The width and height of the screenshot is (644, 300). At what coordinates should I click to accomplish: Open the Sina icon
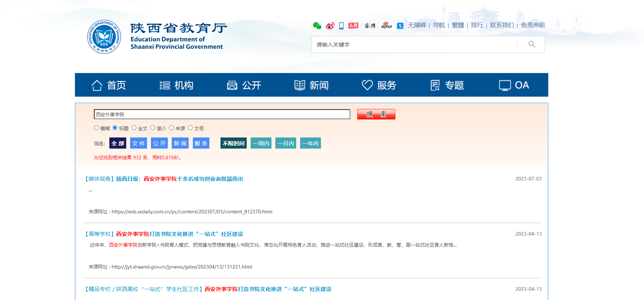coord(387,25)
